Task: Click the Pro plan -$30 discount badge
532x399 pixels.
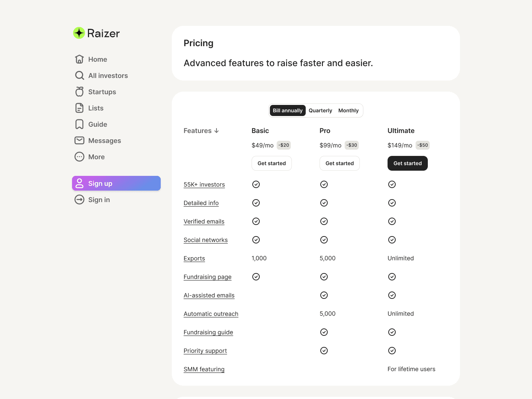Action: pyautogui.click(x=352, y=145)
